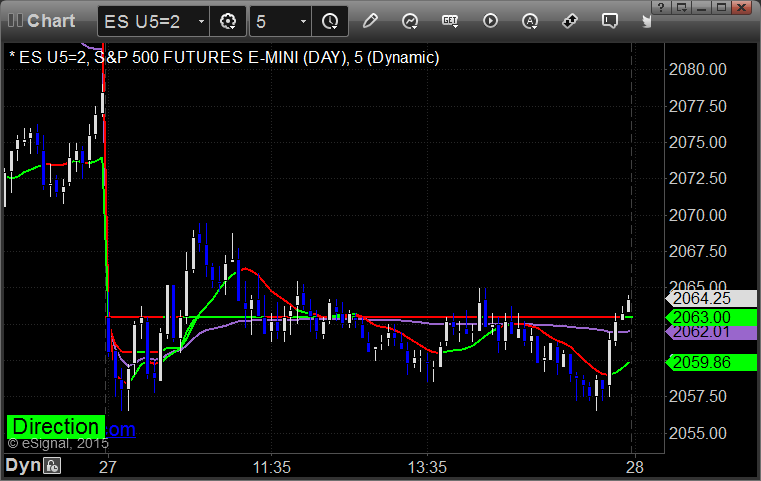Open the chart studies icon menu
The image size is (761, 481).
click(410, 21)
